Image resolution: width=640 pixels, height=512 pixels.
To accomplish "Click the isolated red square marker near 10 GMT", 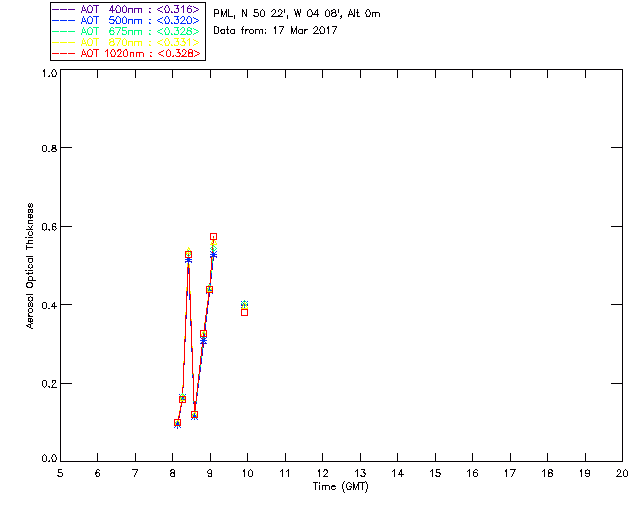I will (x=244, y=312).
